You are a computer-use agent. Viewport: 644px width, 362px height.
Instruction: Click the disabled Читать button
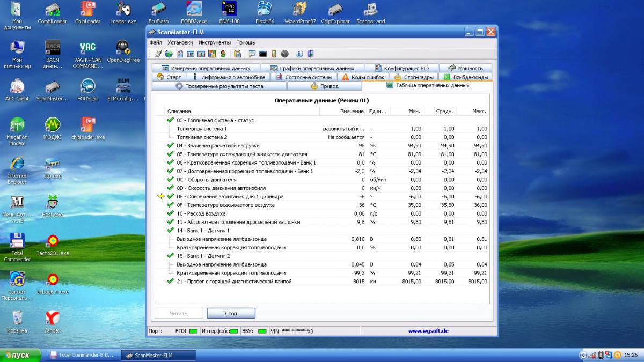tap(179, 313)
